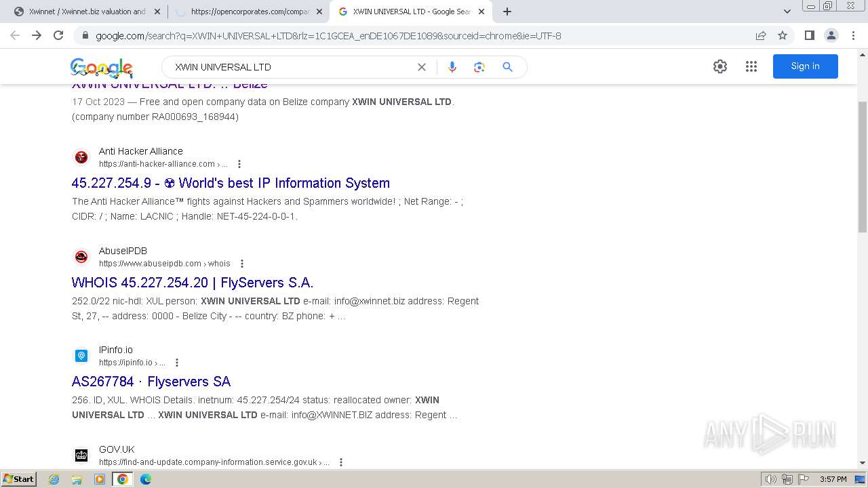Expand the tab search dropdown arrow
This screenshot has height=488, width=868.
point(787,12)
